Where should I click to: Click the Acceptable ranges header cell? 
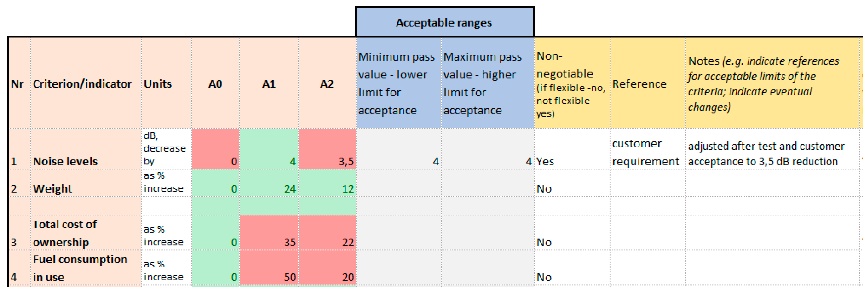(444, 22)
